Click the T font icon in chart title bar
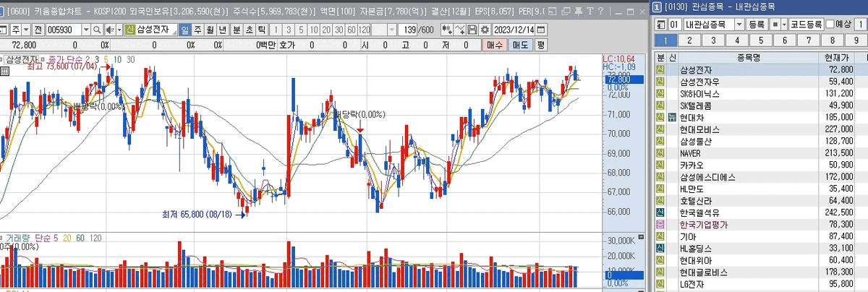 590,12
